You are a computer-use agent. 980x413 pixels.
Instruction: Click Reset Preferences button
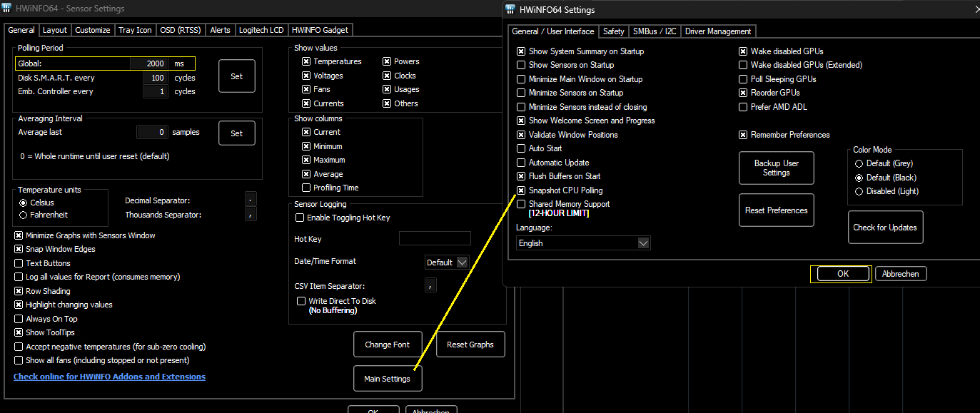click(777, 210)
